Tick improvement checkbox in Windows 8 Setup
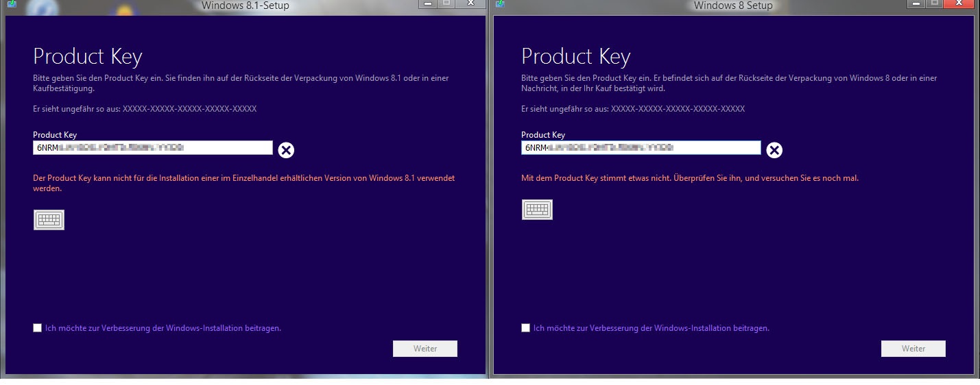Screen dimensions: 980x385 click(x=526, y=328)
